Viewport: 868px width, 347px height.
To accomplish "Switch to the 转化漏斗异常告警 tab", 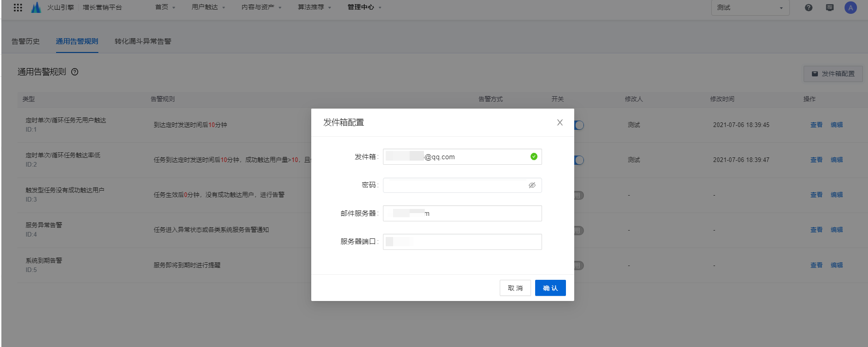I will (x=143, y=41).
